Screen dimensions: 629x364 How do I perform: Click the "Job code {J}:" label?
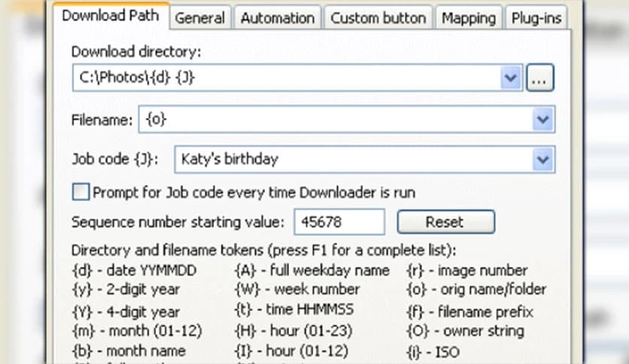coord(114,159)
